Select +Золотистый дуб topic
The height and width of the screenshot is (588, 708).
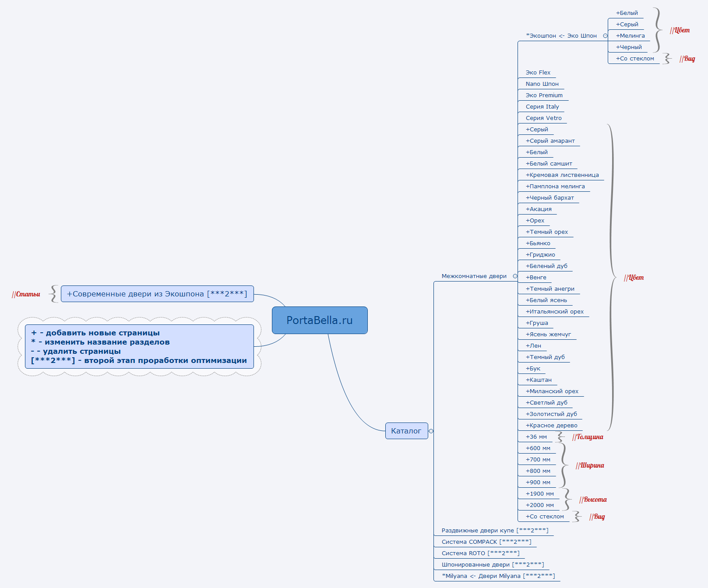(551, 414)
